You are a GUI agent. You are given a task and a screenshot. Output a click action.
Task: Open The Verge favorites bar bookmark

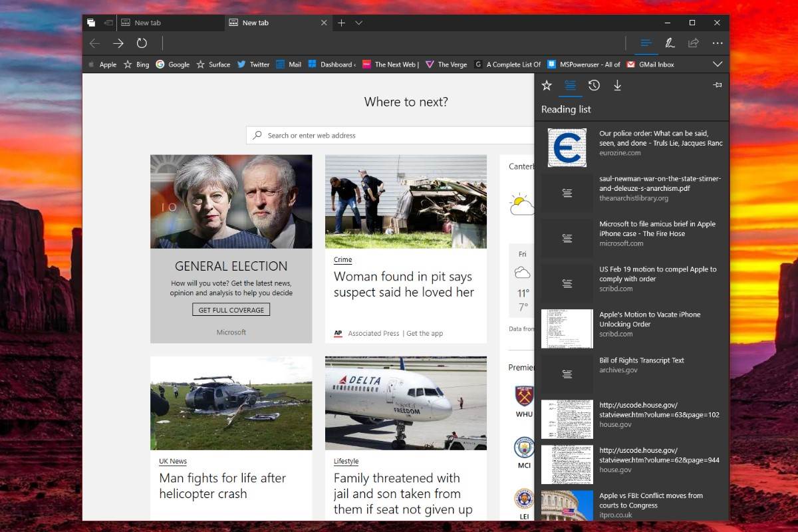[446, 65]
